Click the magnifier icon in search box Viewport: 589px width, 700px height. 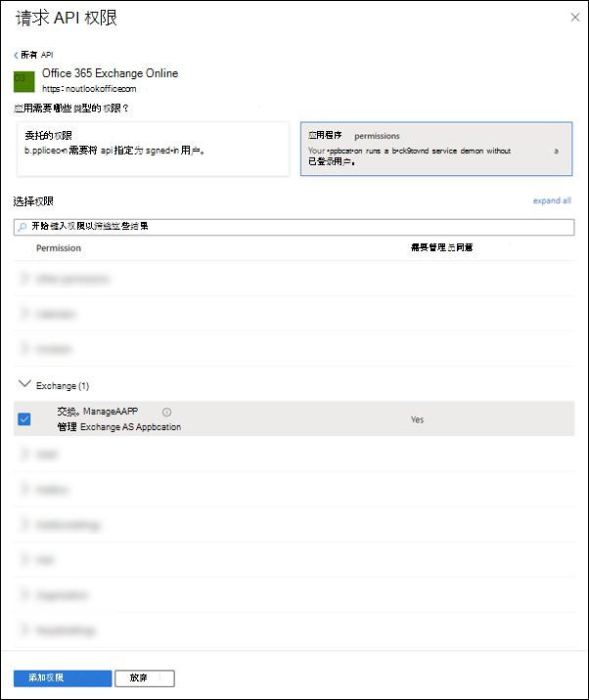pos(22,227)
